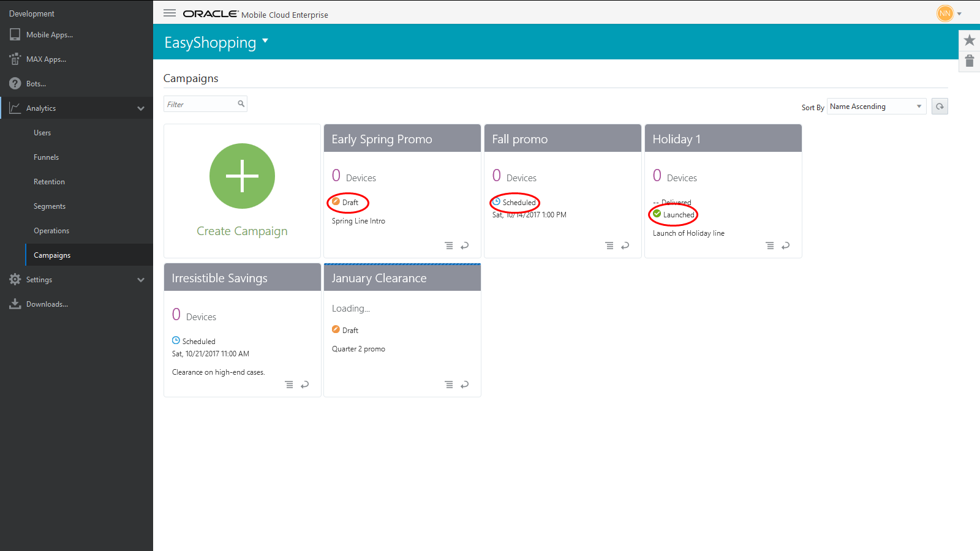Screen dimensions: 980x551
Task: Go to Retention analytics page
Action: [x=49, y=182]
